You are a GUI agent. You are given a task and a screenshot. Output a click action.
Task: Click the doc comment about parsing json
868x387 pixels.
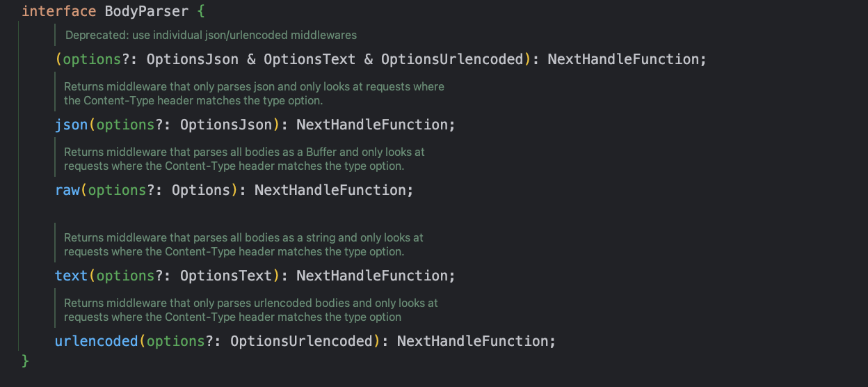[254, 93]
